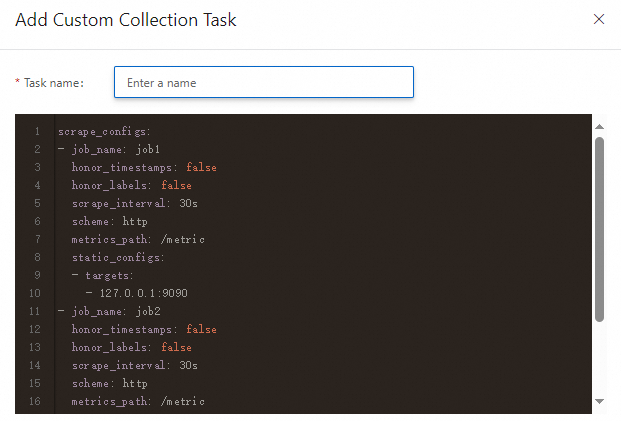Click line number 12 in the gutter
Viewport: 621px width, 421px height.
tap(35, 329)
